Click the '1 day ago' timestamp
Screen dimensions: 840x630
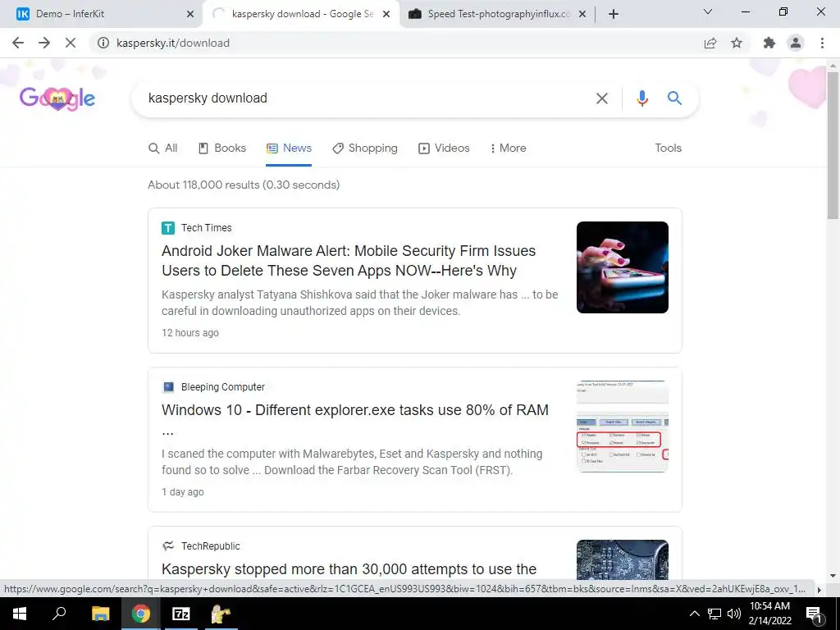(x=183, y=492)
